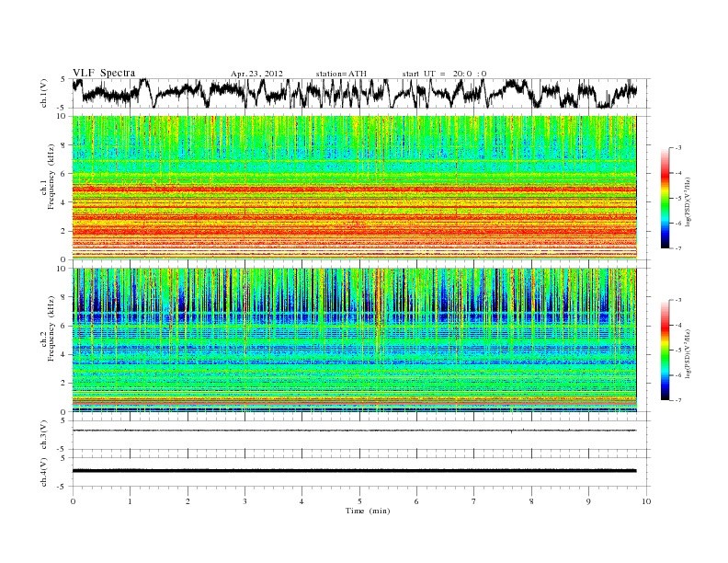Click inside the ch.2 spectrogram panel
The height and width of the screenshot is (563, 728).
[x=355, y=340]
